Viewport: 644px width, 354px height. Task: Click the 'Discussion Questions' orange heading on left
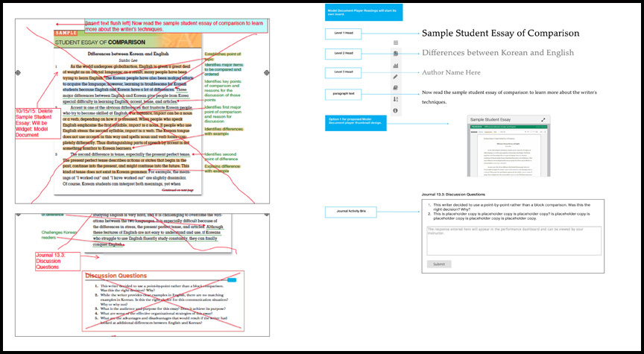pos(116,276)
